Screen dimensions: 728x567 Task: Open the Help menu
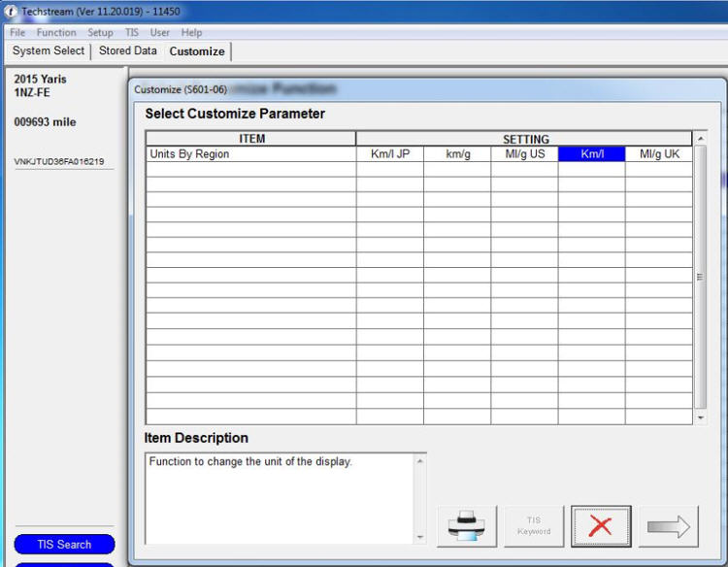(191, 32)
